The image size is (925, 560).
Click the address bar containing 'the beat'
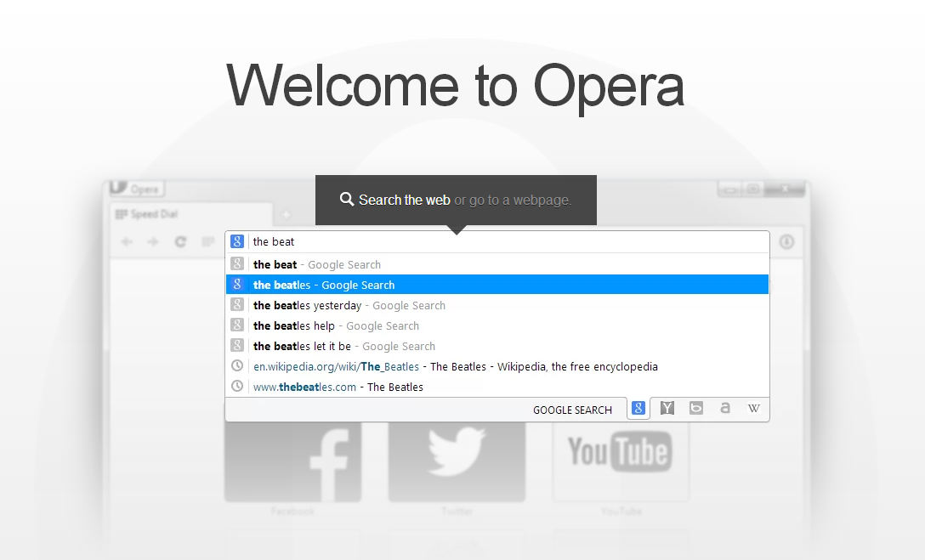497,241
